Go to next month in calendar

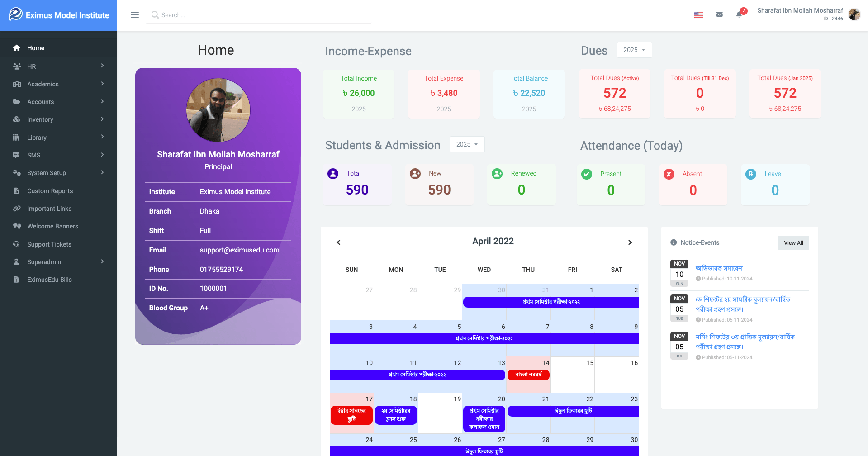630,242
